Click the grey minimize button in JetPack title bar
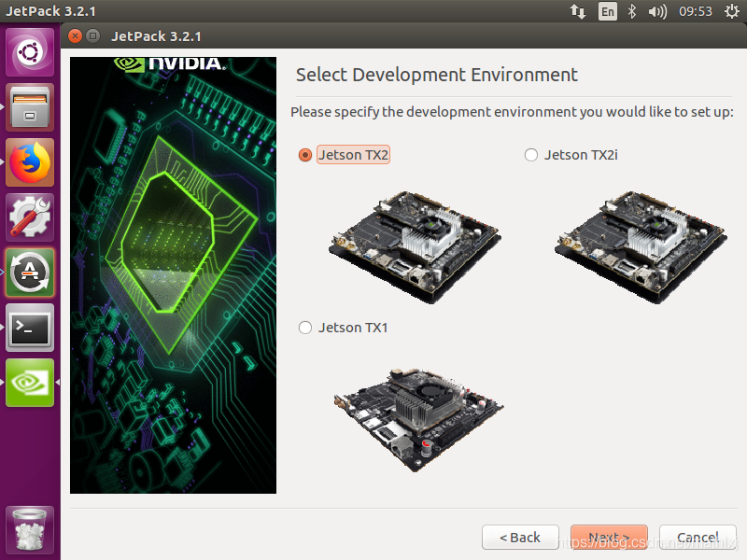The image size is (747, 560). 92,36
